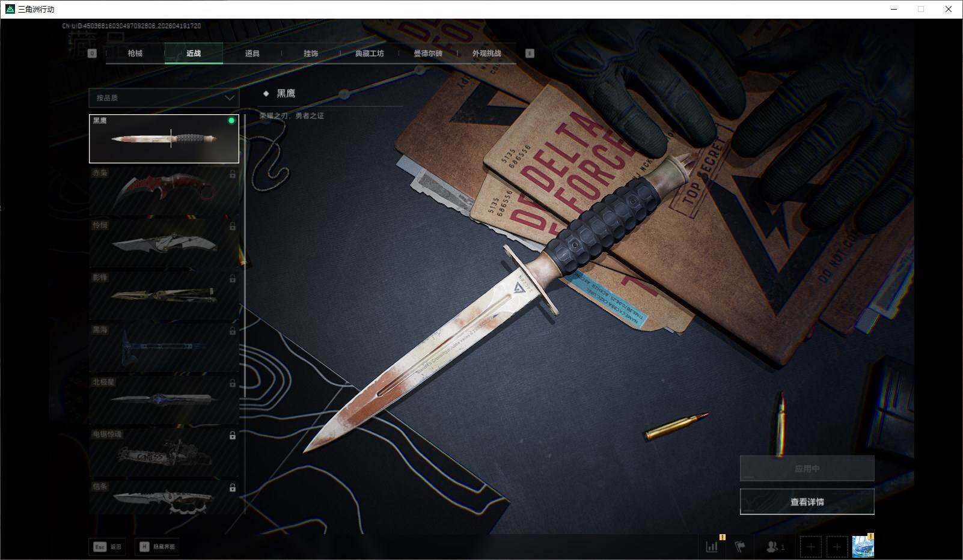This screenshot has width=963, height=560.
Task: Click the lock icon on 怜悯
Action: click(233, 227)
